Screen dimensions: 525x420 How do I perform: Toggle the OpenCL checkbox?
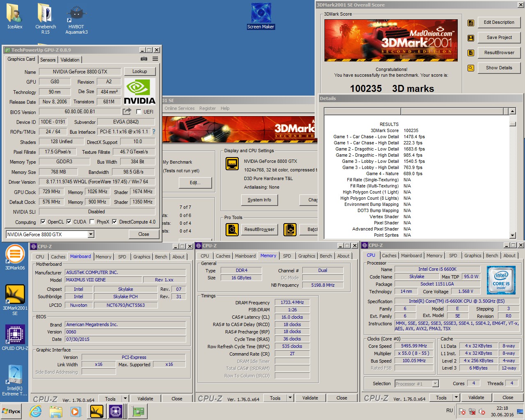[43, 222]
